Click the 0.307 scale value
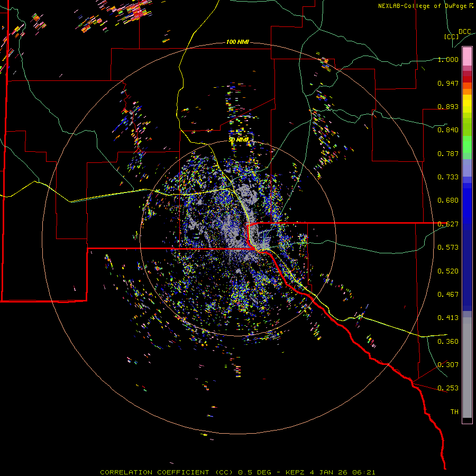 tap(448, 365)
